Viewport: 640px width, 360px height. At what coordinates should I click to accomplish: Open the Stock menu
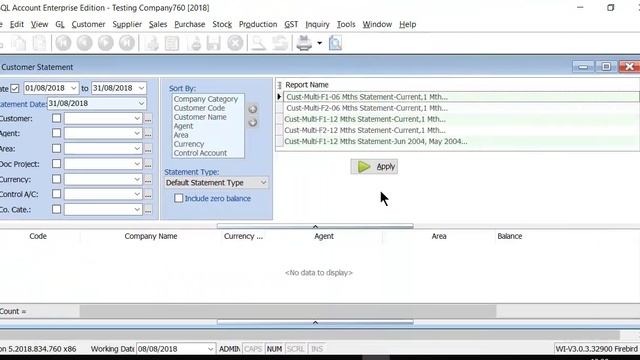coord(222,24)
